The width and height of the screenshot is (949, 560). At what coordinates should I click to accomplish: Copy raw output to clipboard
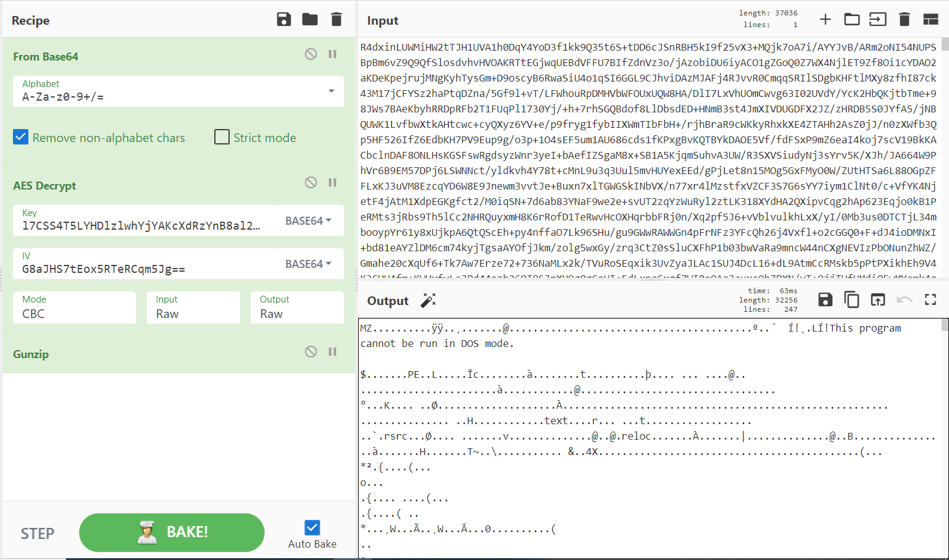pyautogui.click(x=851, y=300)
